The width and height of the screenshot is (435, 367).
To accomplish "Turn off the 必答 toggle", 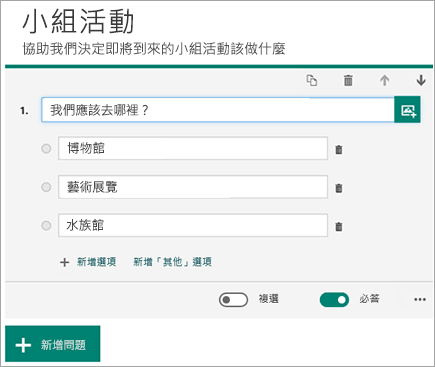I will (x=334, y=300).
